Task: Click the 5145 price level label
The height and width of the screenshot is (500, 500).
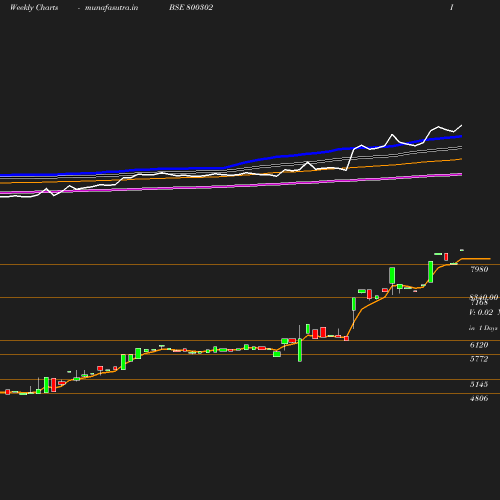Action: pyautogui.click(x=479, y=384)
